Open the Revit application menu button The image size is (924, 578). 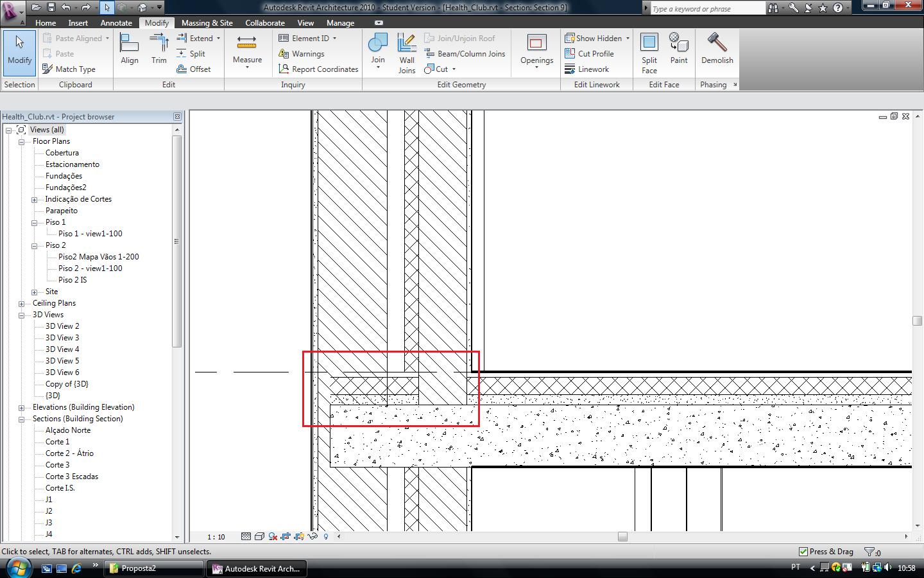(x=13, y=12)
